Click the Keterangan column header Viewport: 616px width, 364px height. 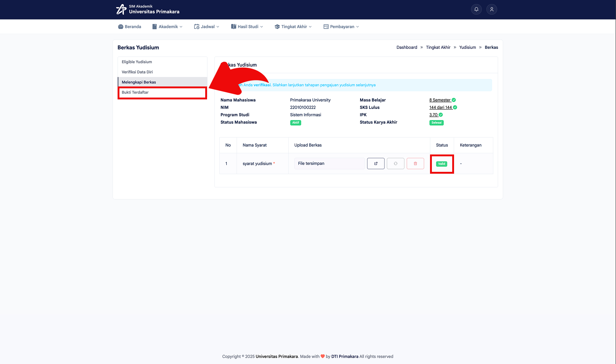pyautogui.click(x=471, y=145)
